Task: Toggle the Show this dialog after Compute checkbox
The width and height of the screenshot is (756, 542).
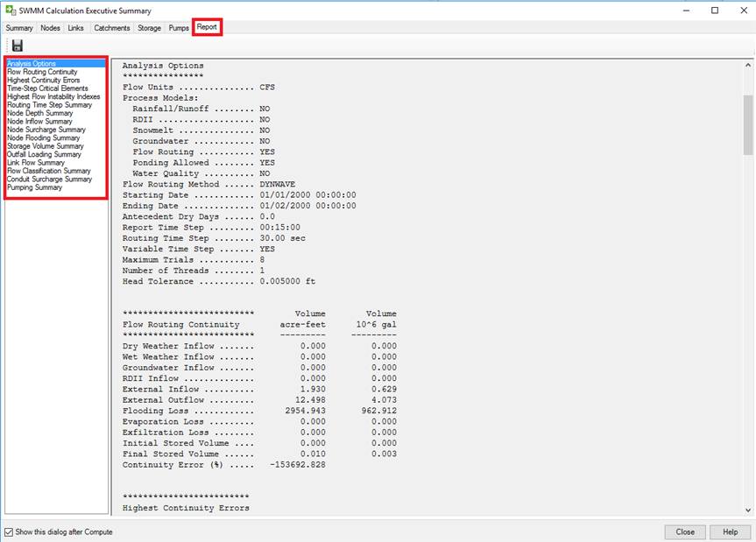Action: 8,531
